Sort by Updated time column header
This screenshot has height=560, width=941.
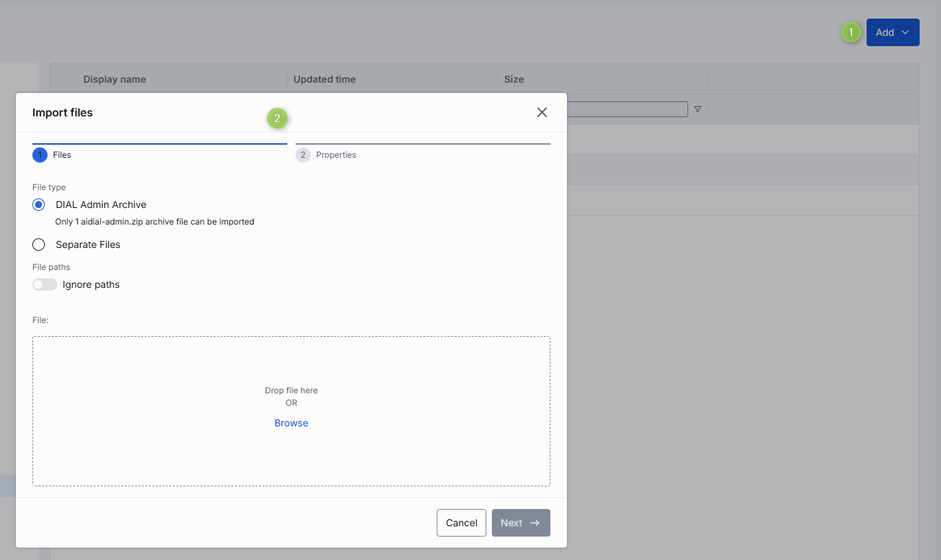pos(324,79)
